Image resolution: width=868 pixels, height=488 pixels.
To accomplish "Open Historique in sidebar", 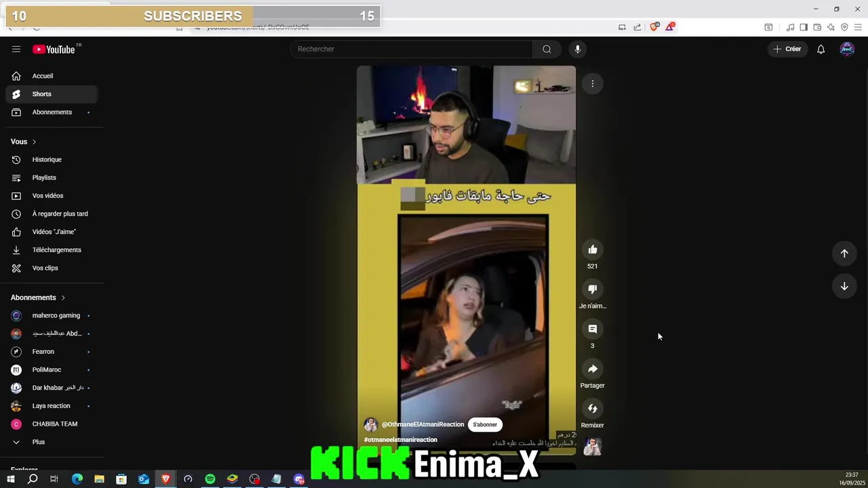I will coord(52,159).
